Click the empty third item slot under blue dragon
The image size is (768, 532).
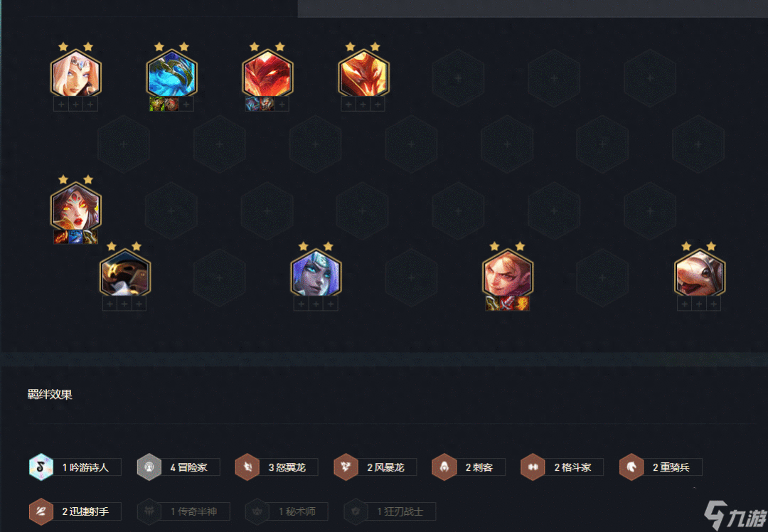(x=186, y=105)
